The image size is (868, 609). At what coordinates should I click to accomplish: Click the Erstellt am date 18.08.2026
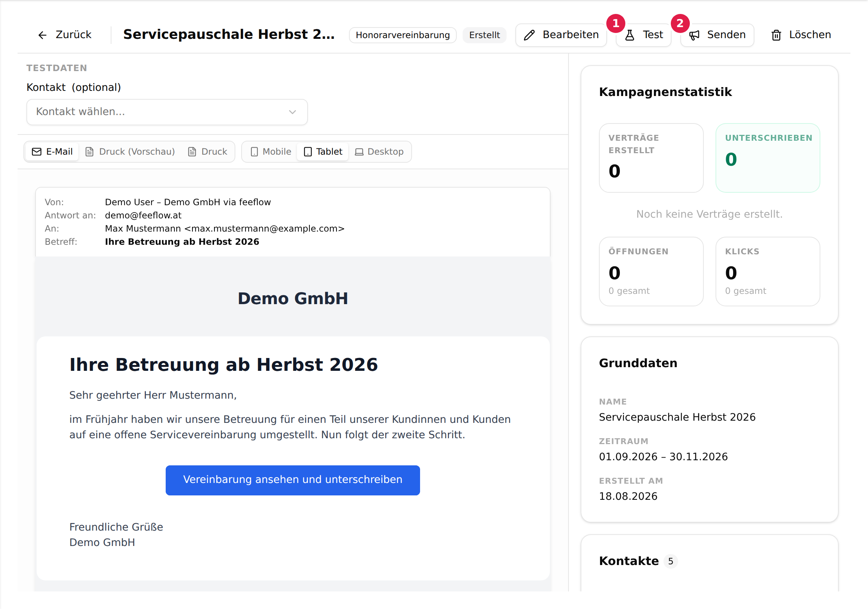628,497
